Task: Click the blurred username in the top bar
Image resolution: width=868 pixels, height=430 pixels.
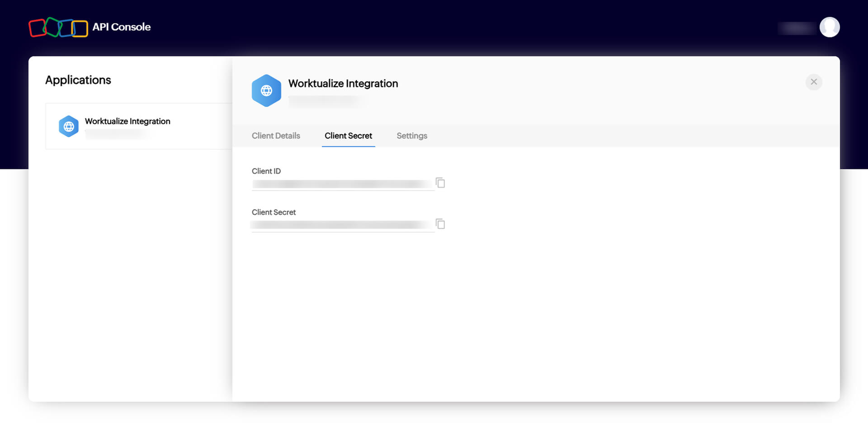Action: (797, 28)
